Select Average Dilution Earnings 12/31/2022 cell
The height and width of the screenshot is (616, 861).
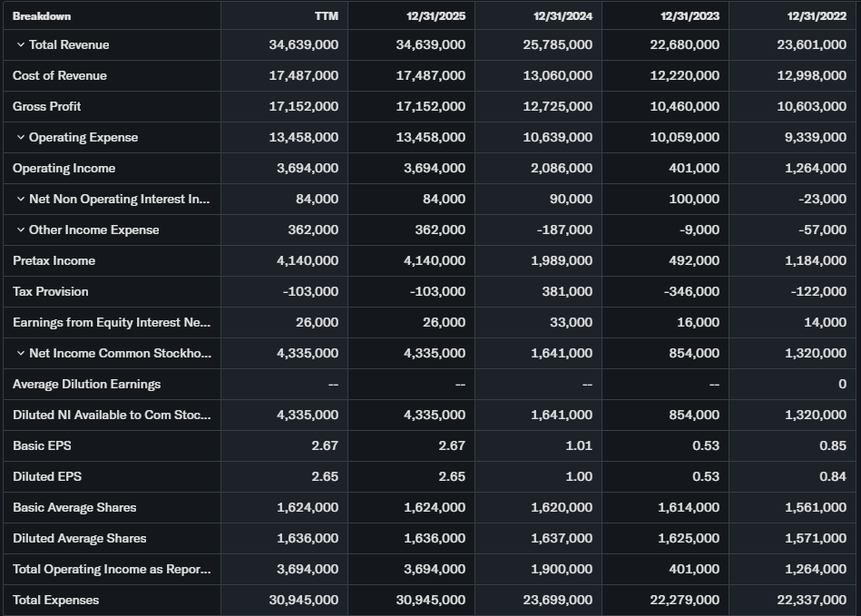(x=842, y=385)
